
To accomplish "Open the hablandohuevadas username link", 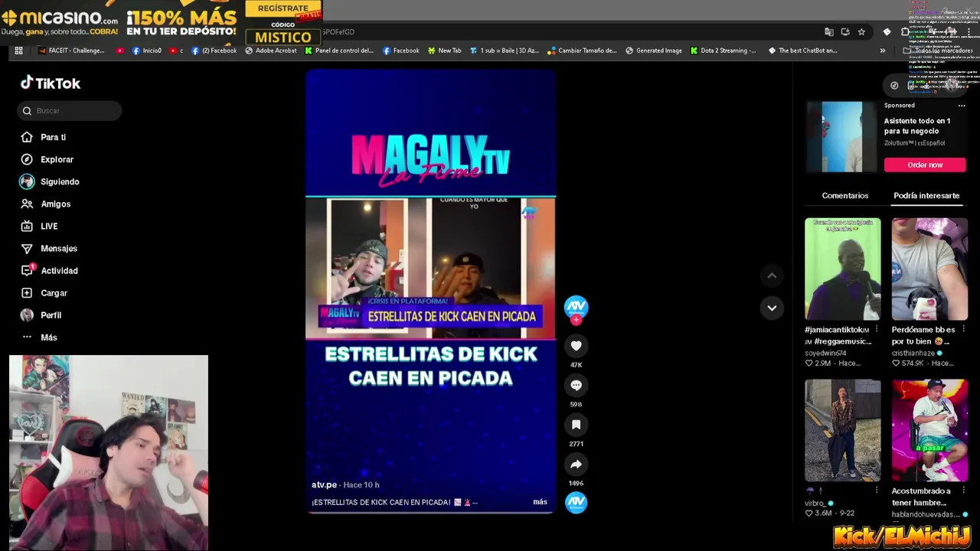I will (926, 514).
